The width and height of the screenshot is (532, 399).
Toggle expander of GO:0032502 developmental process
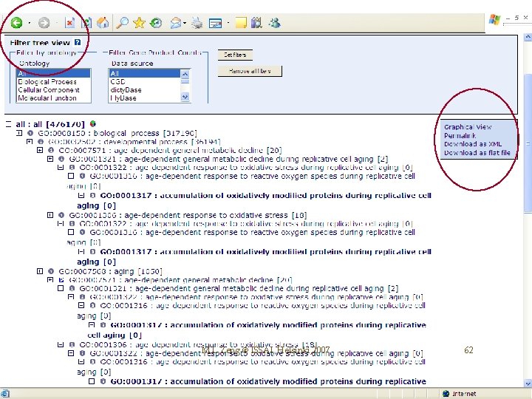pos(30,141)
